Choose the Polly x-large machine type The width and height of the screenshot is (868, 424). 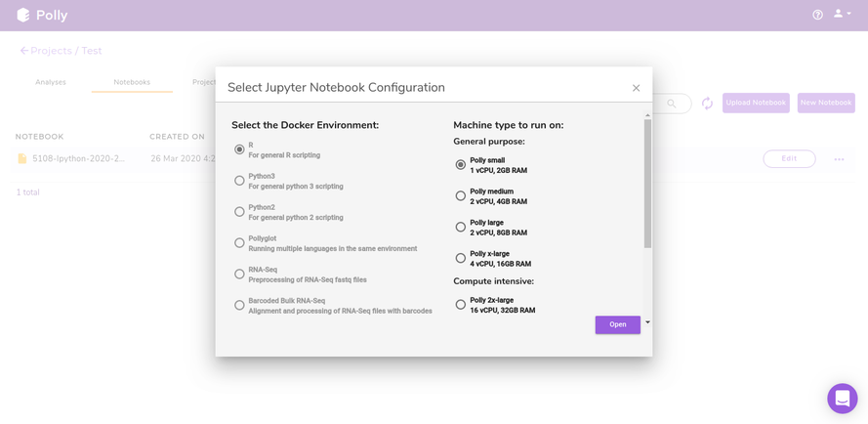[460, 258]
